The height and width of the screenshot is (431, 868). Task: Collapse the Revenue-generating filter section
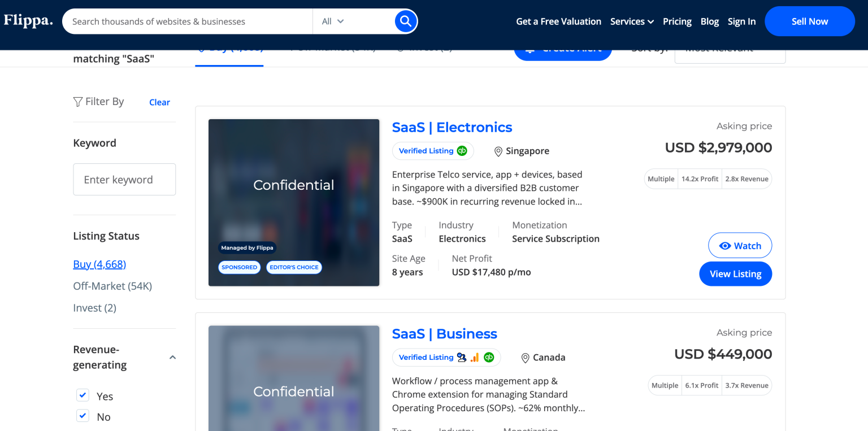click(172, 357)
